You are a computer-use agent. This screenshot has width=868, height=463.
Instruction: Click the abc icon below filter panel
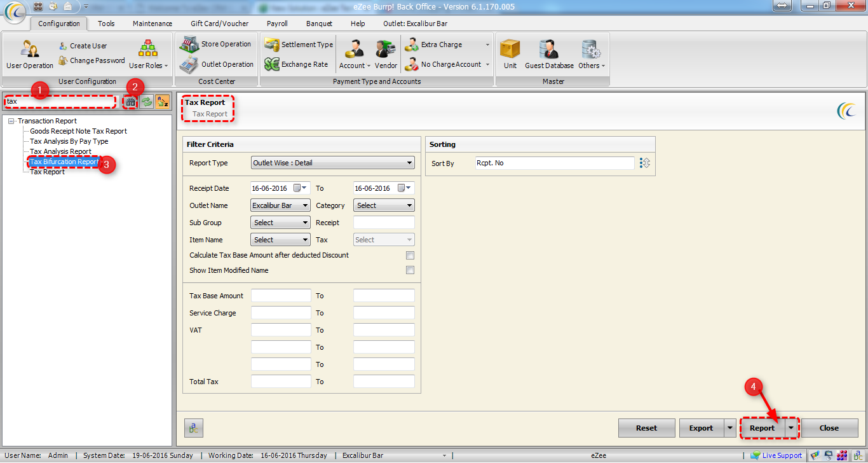pyautogui.click(x=194, y=428)
